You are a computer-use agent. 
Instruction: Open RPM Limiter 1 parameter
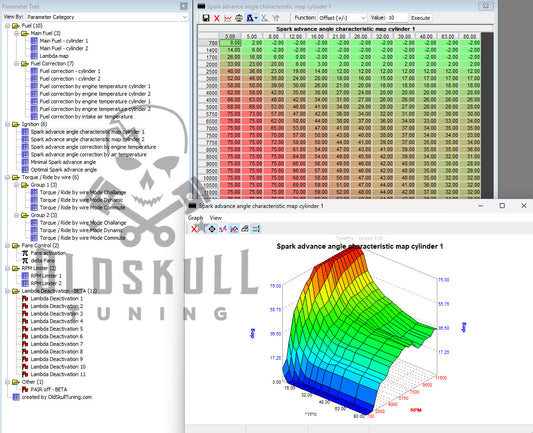tap(46, 276)
